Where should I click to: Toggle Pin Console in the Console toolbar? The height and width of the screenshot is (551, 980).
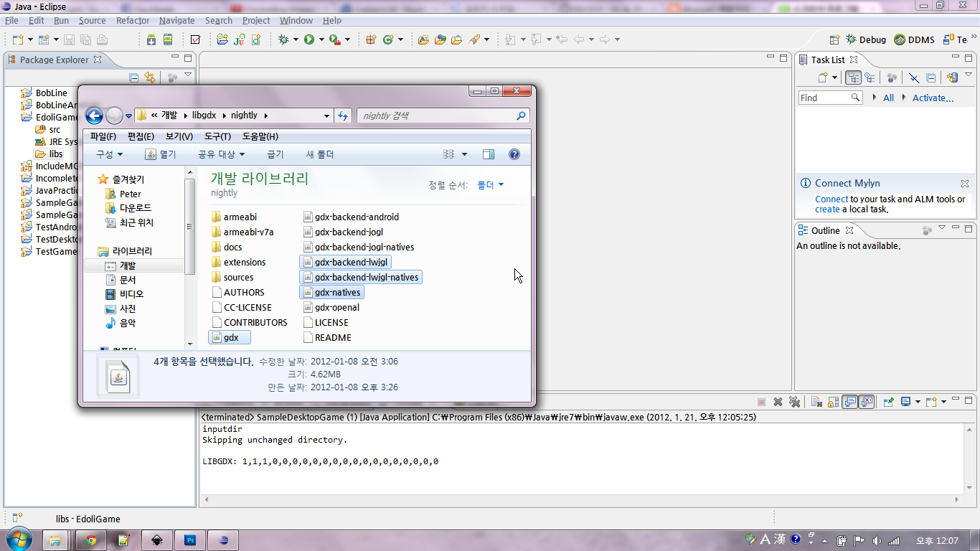tap(888, 402)
